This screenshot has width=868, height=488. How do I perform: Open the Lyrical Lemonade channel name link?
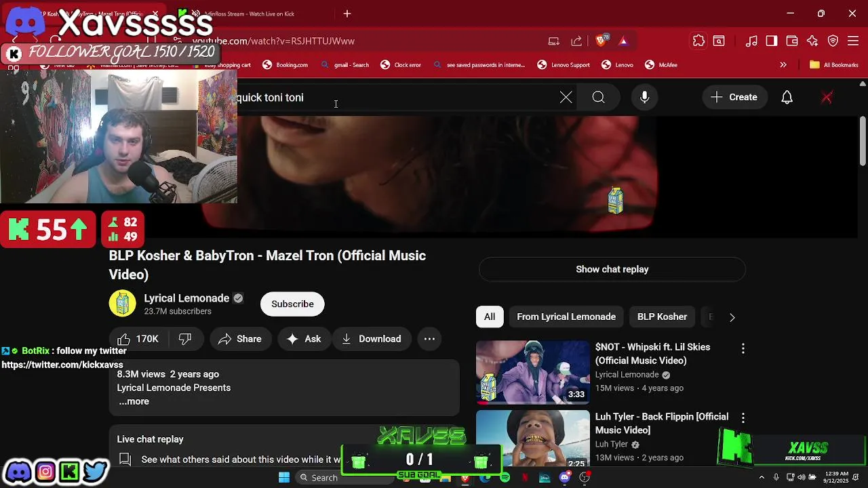[x=186, y=298]
